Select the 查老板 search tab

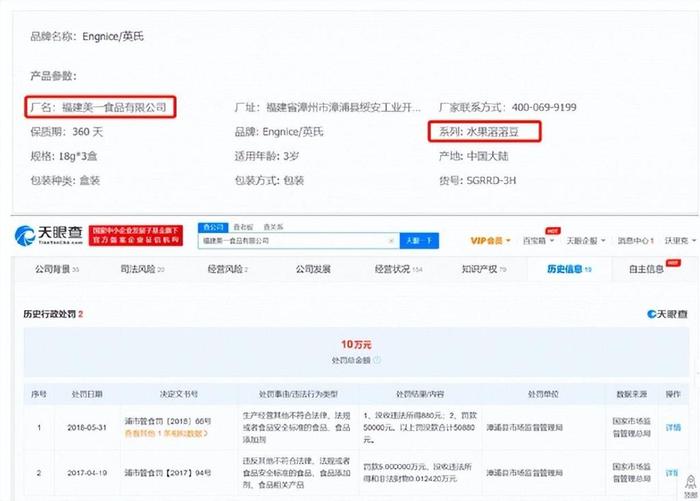click(243, 227)
